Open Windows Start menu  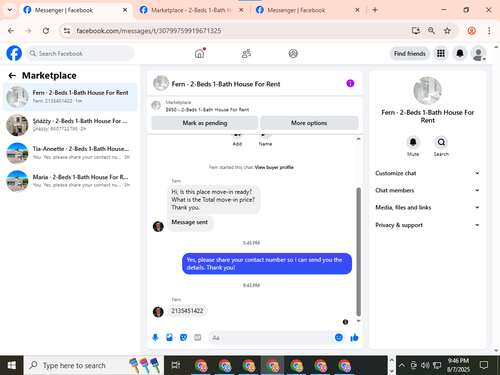pyautogui.click(x=11, y=365)
